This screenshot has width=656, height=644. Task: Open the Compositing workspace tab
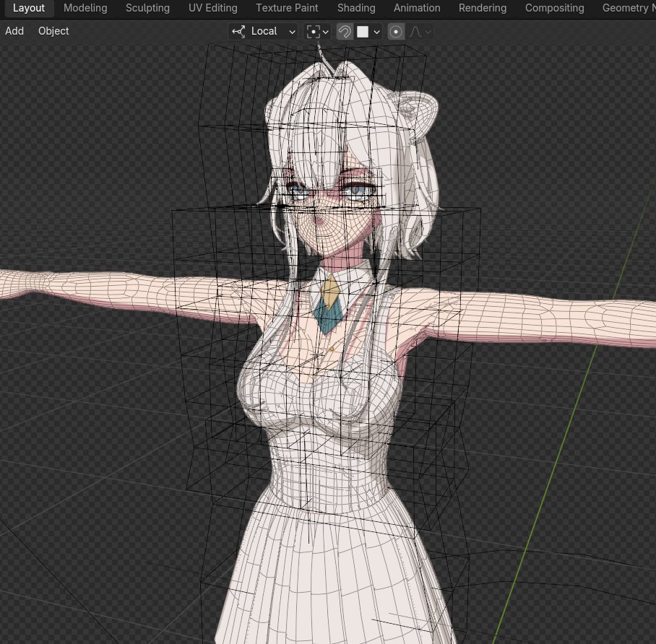555,8
